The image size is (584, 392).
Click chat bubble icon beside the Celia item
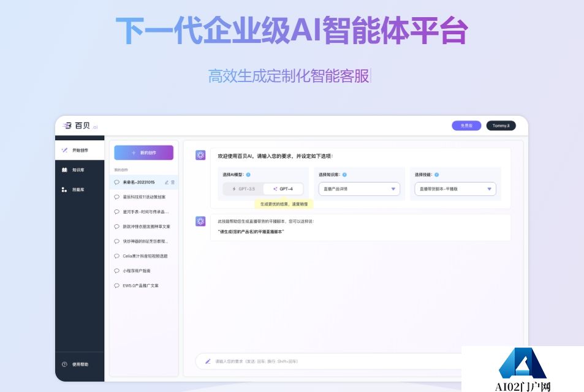pos(116,256)
